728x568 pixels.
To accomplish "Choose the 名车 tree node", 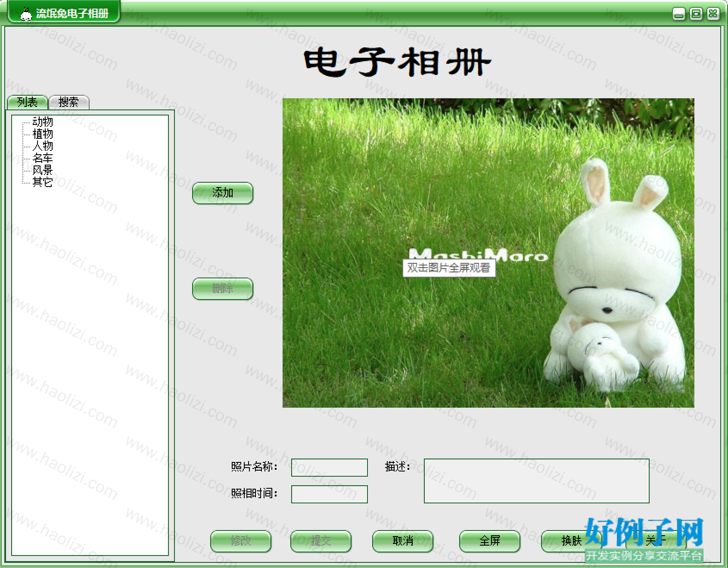I will [43, 158].
